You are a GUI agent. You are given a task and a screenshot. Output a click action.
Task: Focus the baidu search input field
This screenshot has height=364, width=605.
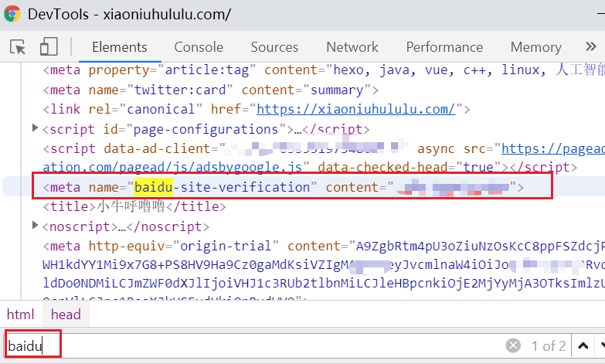[x=255, y=346]
